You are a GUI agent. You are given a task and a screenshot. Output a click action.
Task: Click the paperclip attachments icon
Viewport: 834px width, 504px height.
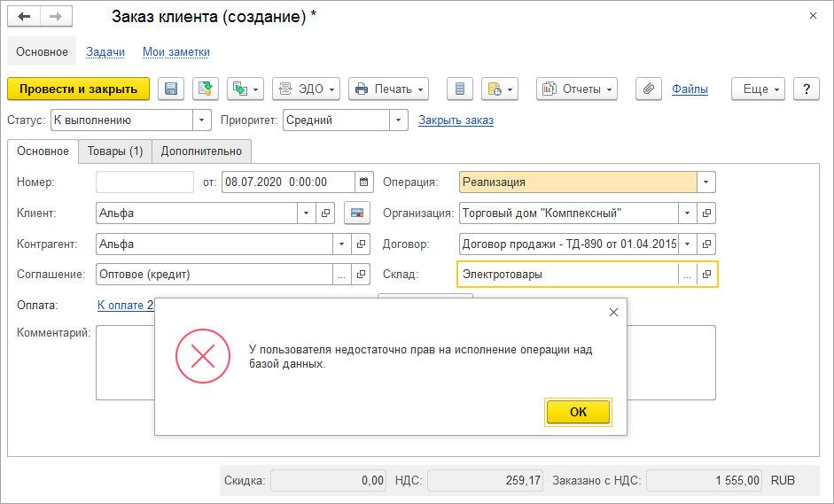click(x=649, y=89)
